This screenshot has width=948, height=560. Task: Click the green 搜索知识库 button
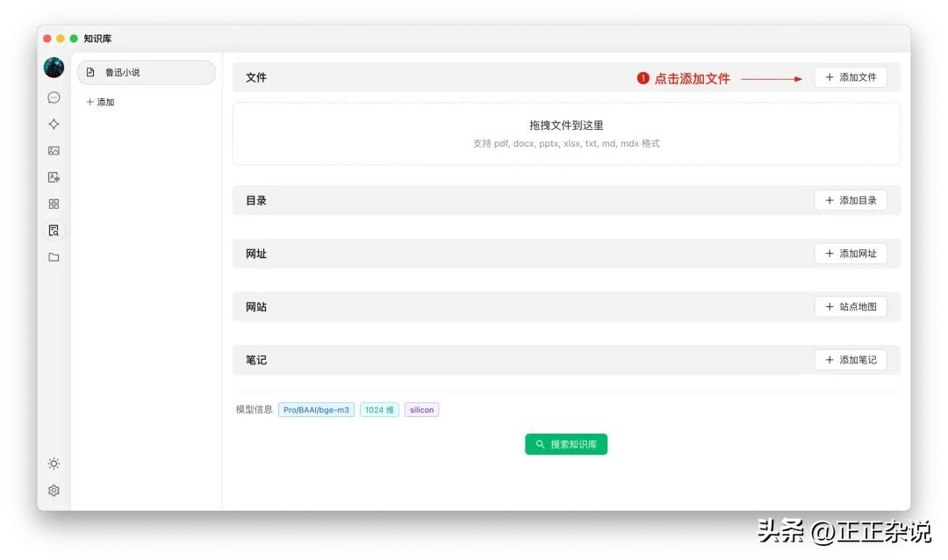tap(566, 445)
